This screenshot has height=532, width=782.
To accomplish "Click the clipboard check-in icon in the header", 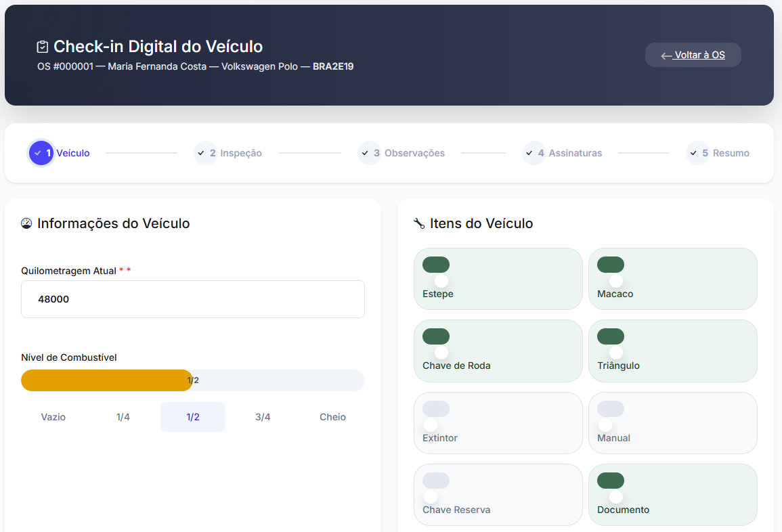I will (x=41, y=46).
